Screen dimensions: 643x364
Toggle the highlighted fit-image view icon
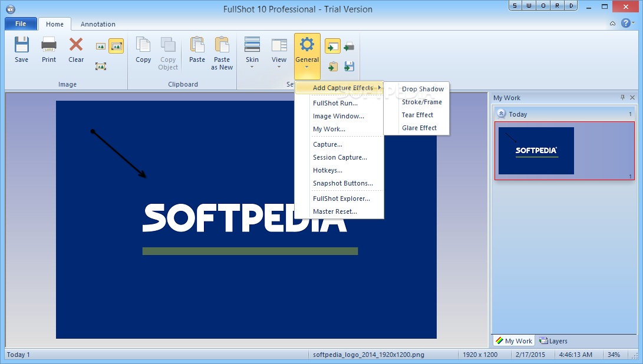point(116,47)
